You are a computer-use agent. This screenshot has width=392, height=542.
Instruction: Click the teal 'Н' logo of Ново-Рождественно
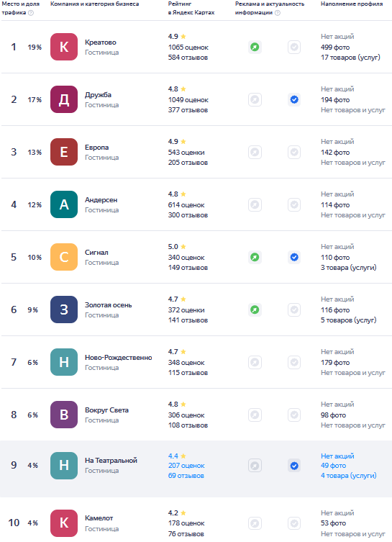[x=64, y=362]
